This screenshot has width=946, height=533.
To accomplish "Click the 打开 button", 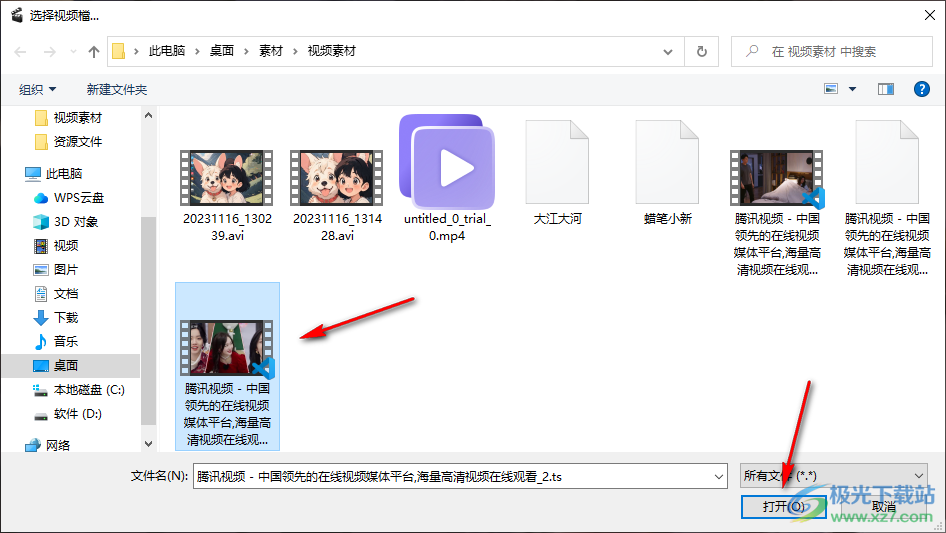I will (x=783, y=507).
